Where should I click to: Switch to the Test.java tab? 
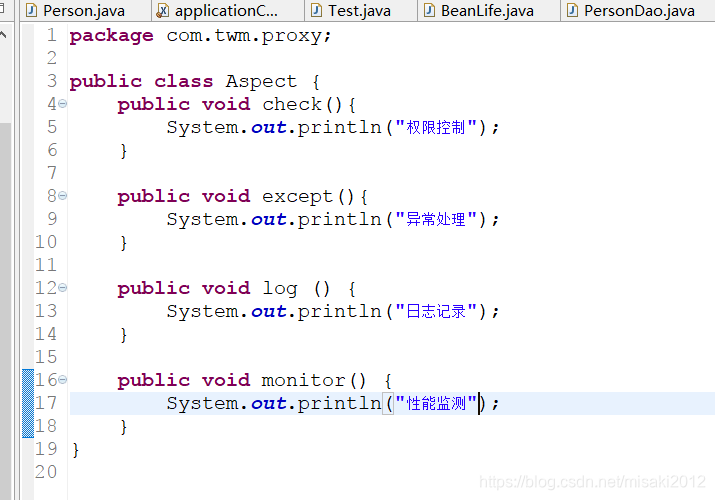point(359,10)
